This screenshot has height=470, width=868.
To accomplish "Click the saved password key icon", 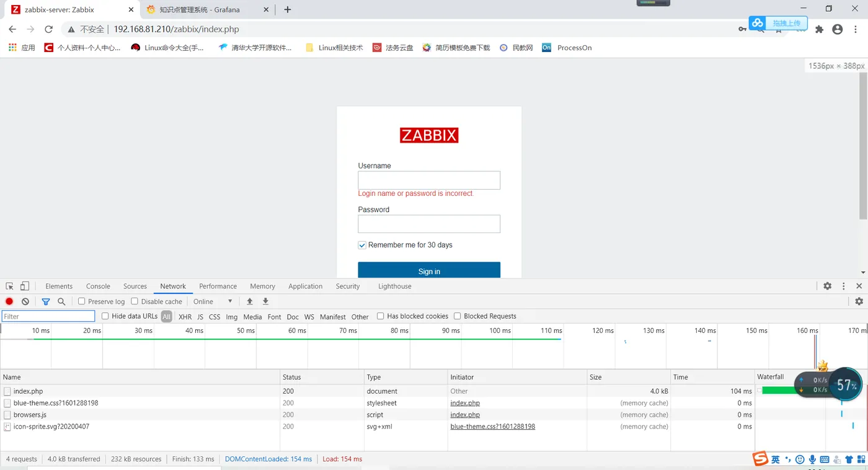I will tap(742, 29).
